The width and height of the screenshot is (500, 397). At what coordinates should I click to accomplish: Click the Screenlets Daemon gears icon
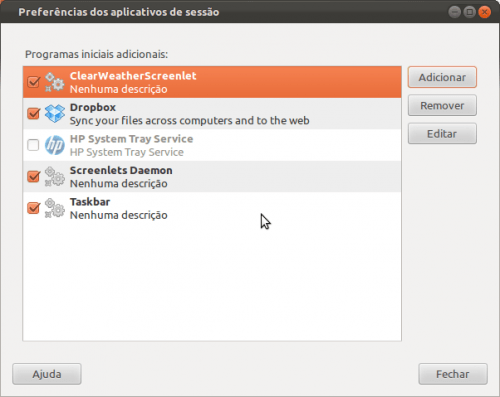55,176
